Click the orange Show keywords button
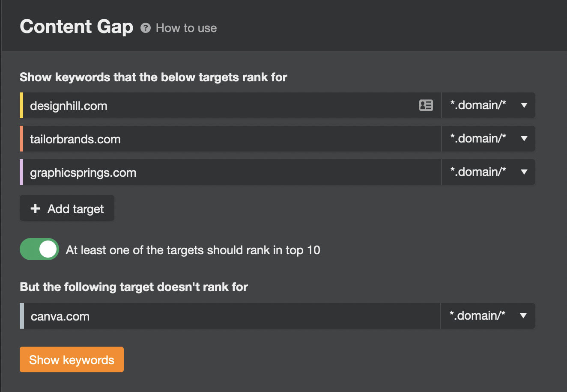567x392 pixels. click(x=72, y=359)
